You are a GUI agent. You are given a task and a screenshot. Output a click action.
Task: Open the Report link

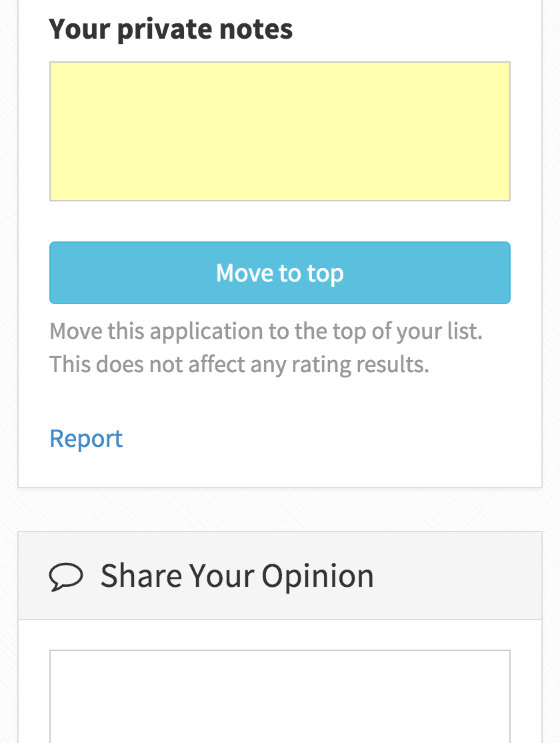[x=86, y=438]
